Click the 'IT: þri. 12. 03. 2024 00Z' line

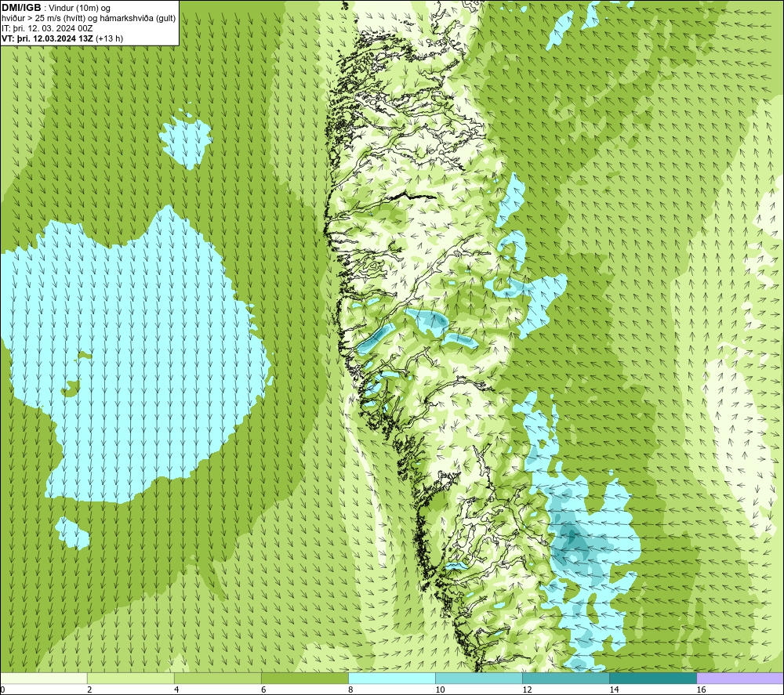coord(47,28)
